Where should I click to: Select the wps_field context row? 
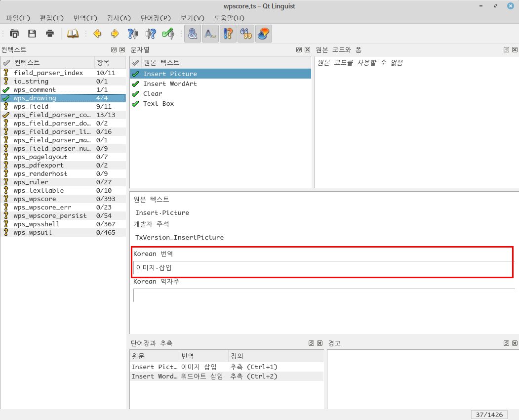[x=63, y=106]
